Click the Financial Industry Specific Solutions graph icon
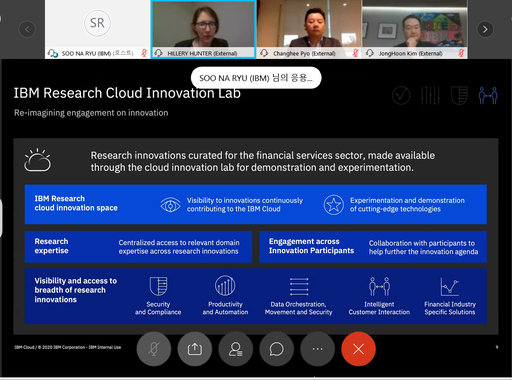 (x=450, y=287)
